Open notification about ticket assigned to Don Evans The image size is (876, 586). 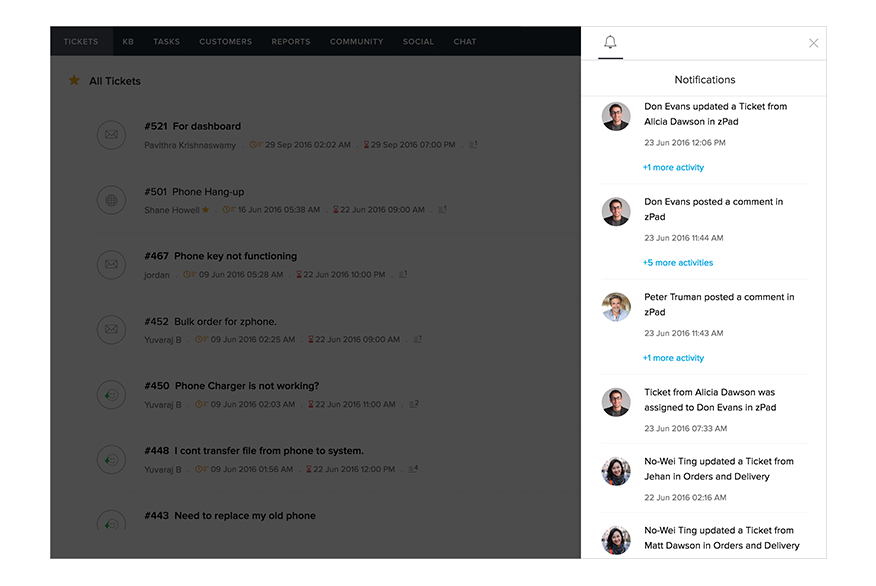[710, 400]
